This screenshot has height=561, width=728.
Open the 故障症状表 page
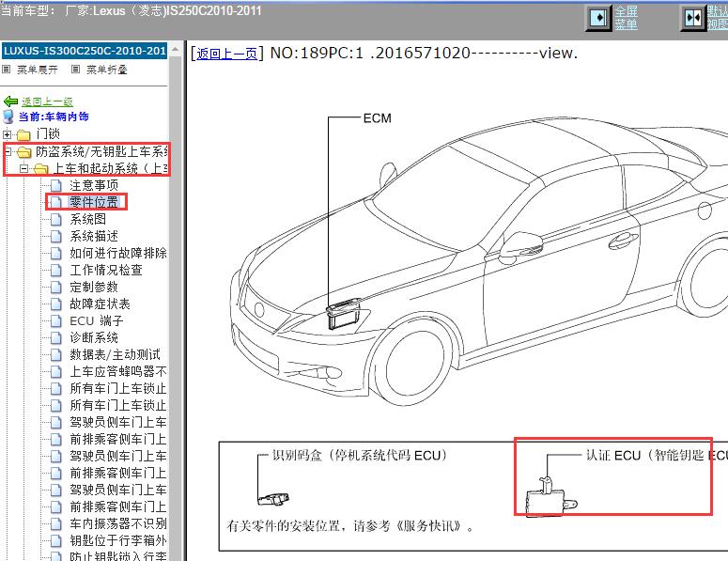(x=100, y=304)
